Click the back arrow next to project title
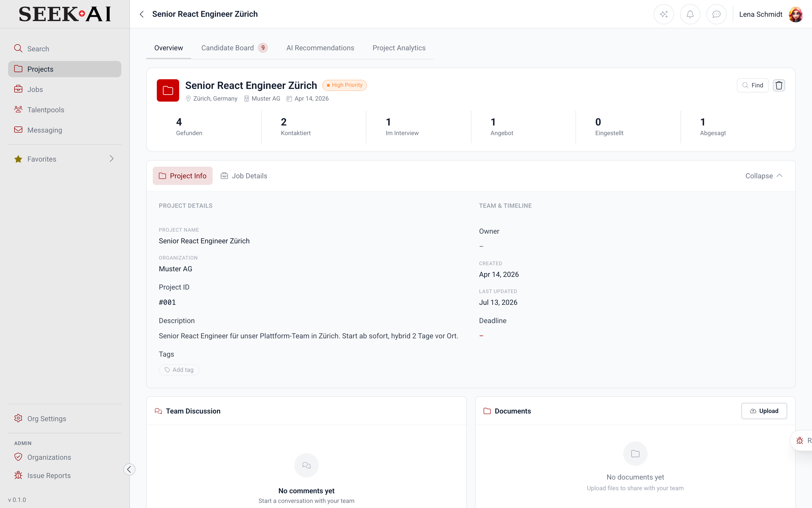This screenshot has width=812, height=508. [x=142, y=14]
